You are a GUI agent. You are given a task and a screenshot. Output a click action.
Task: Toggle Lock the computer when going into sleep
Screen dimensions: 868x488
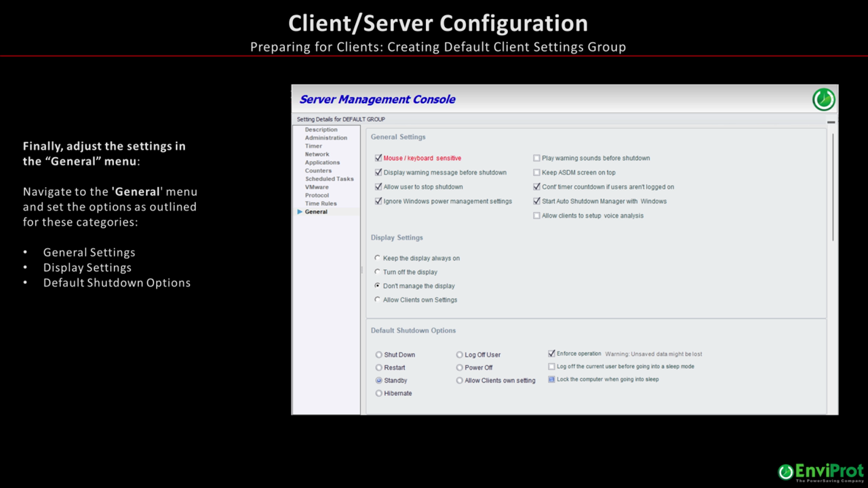[x=551, y=379]
